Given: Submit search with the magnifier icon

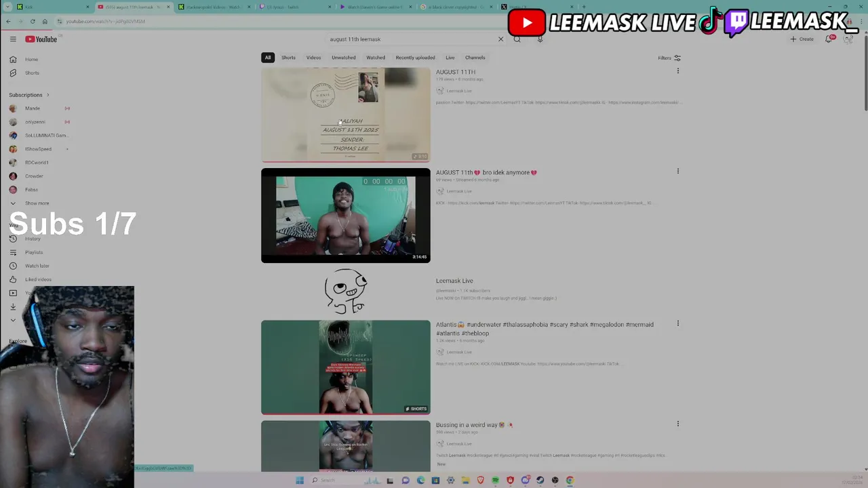Looking at the screenshot, I should click(x=517, y=39).
